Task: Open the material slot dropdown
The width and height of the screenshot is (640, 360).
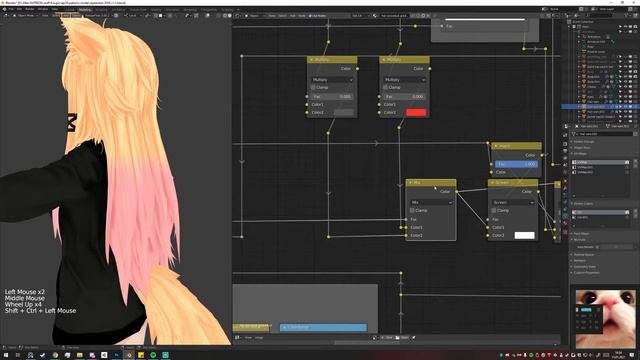Action: 360,16
